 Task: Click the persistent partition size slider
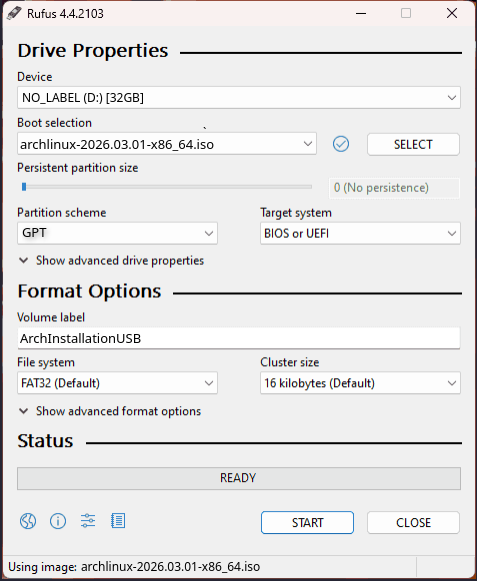(x=166, y=187)
